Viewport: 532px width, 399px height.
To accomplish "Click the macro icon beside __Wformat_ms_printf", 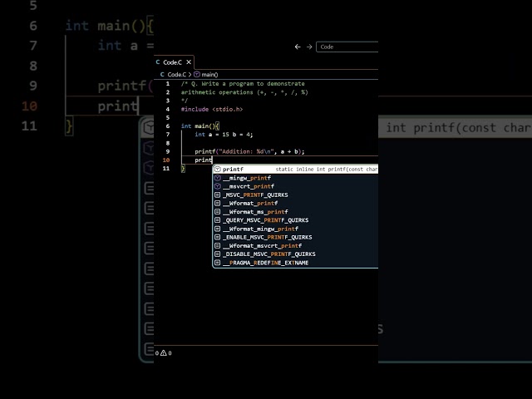I will tap(218, 212).
